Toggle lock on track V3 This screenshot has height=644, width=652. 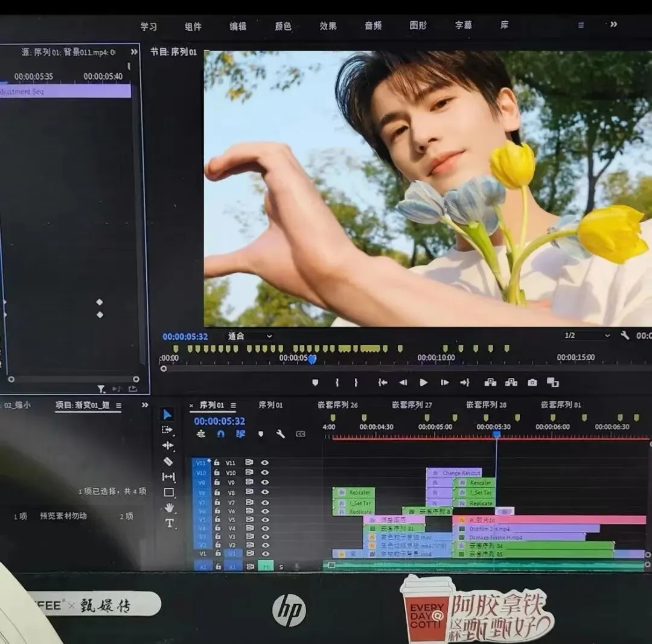point(217,537)
